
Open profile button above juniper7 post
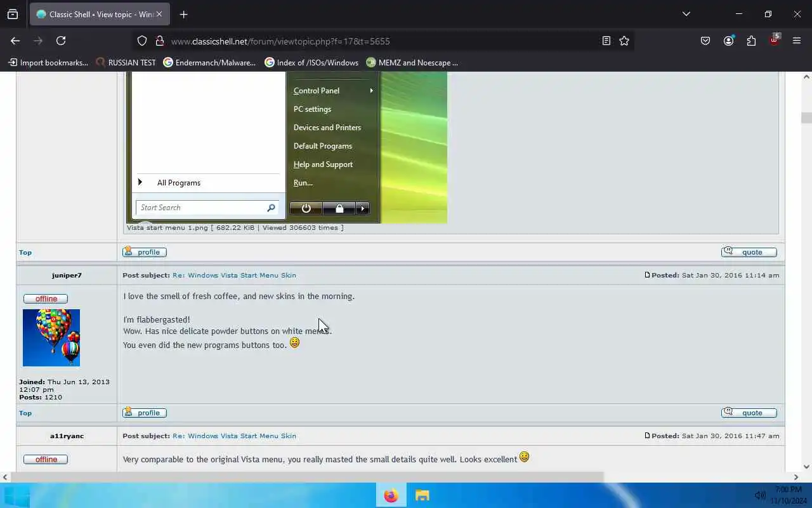[145, 252]
